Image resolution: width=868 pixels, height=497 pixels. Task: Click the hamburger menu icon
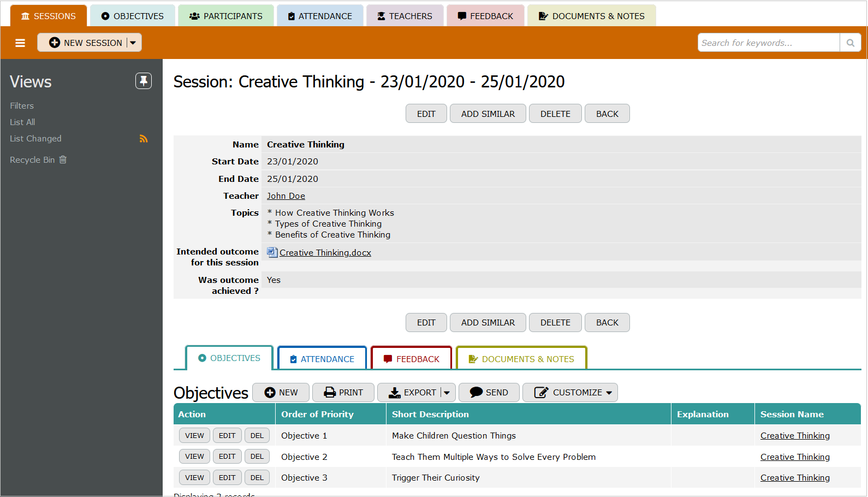click(x=20, y=43)
